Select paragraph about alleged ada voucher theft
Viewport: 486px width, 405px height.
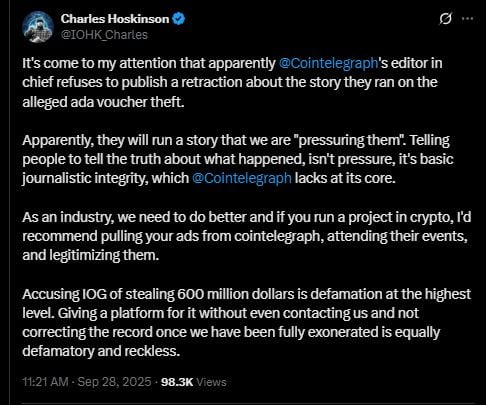click(232, 83)
